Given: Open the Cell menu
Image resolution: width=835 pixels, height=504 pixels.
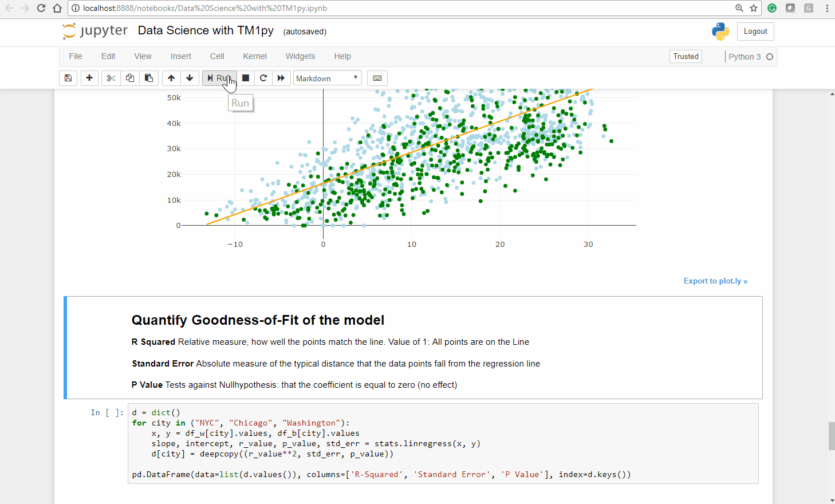Looking at the screenshot, I should click(x=217, y=56).
